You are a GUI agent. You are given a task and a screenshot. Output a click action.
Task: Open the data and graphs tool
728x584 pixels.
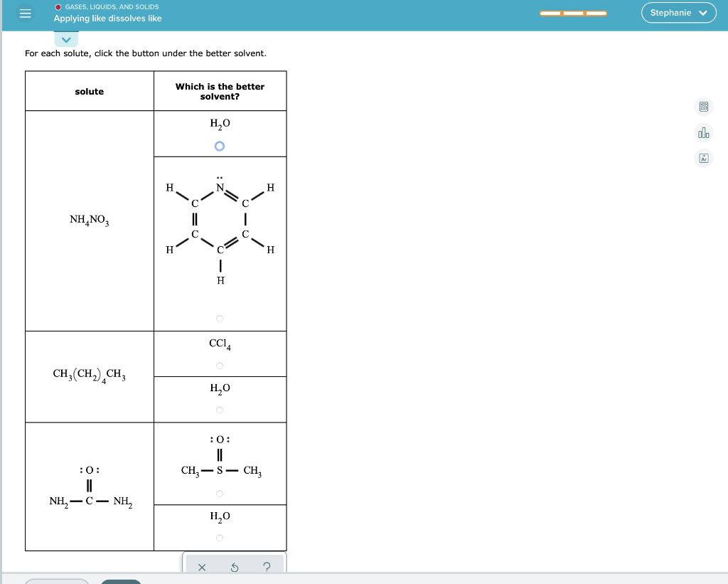pos(702,132)
